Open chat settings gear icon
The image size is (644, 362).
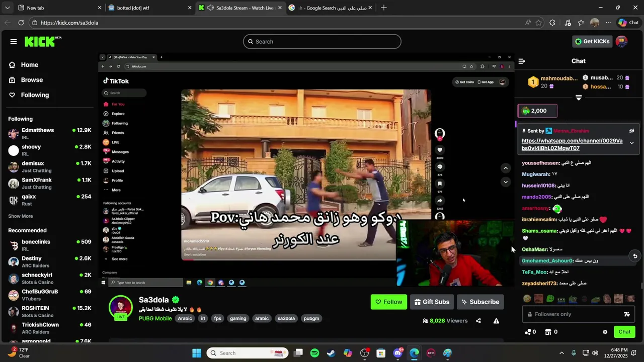point(605,332)
